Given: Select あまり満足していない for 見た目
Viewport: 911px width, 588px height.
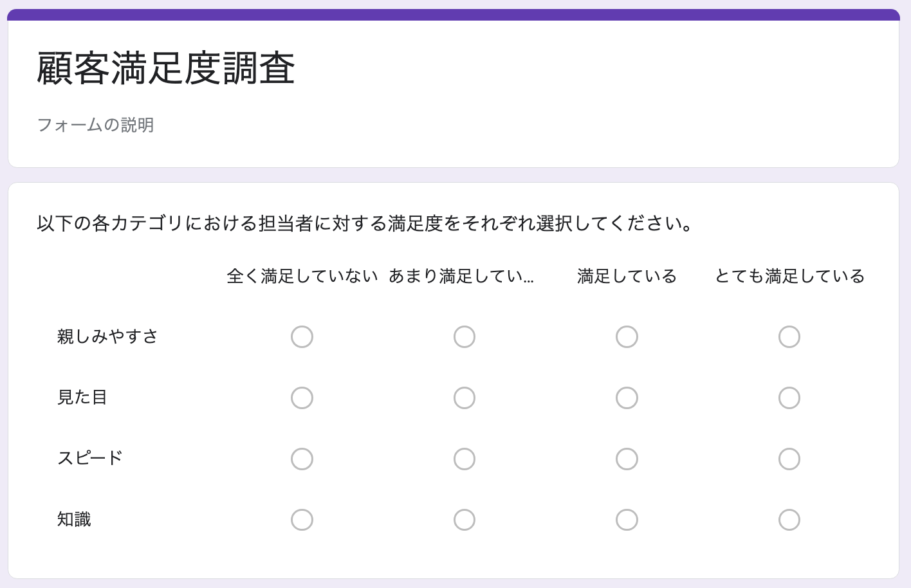Looking at the screenshot, I should 465,398.
